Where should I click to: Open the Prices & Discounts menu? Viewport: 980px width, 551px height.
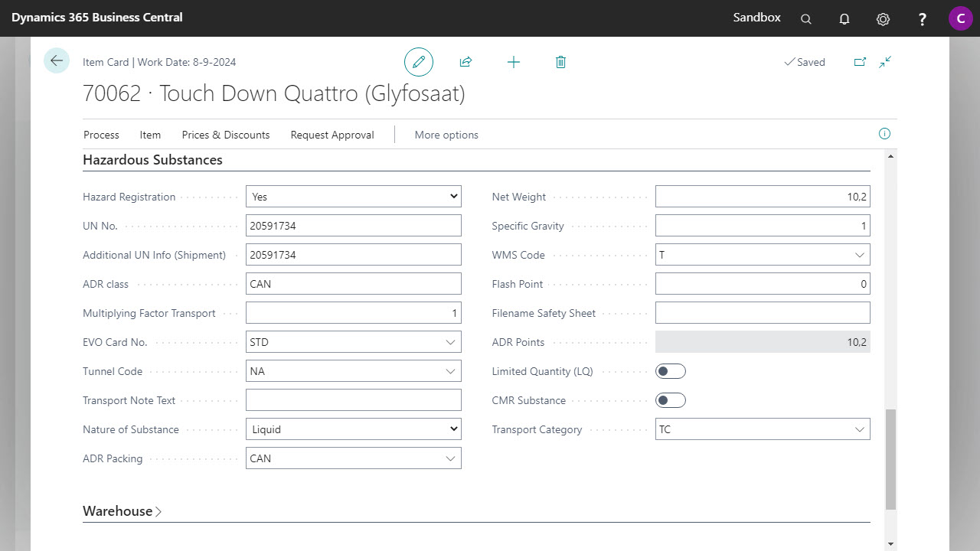[x=226, y=135]
